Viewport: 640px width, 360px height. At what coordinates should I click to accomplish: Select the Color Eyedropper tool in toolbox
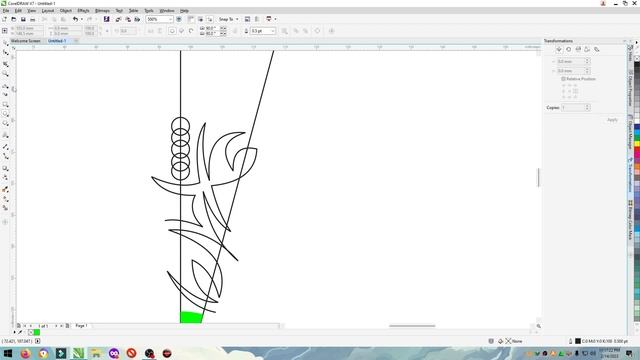[x=5, y=189]
